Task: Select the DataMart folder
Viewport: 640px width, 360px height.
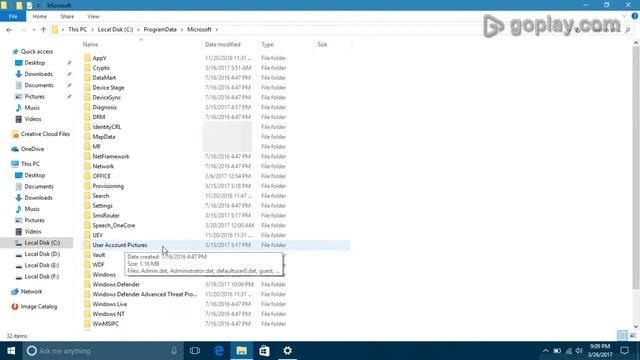Action: tap(104, 78)
